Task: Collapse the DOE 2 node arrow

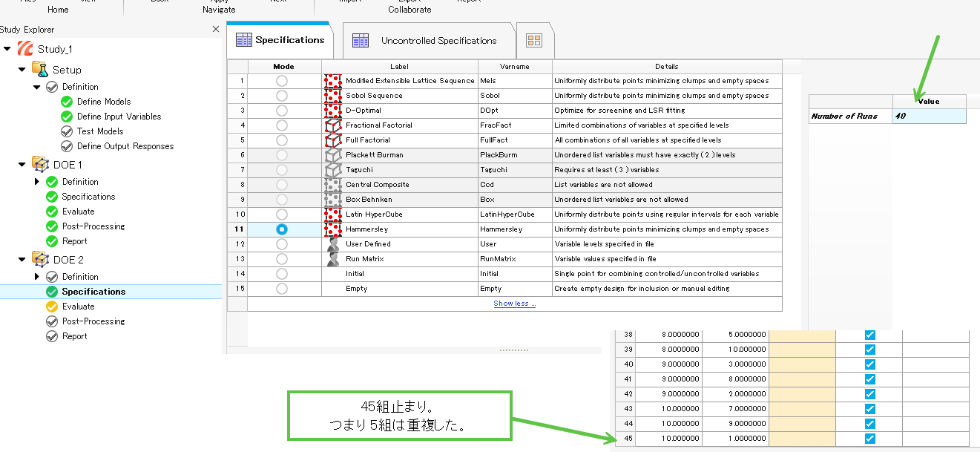Action: 22,259
